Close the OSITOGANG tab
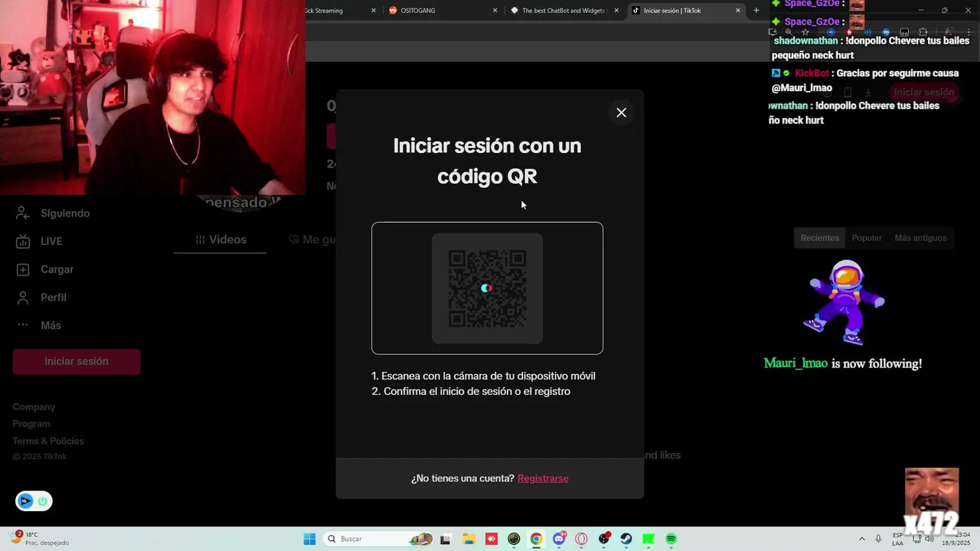Viewport: 980px width, 551px height. coord(495,11)
